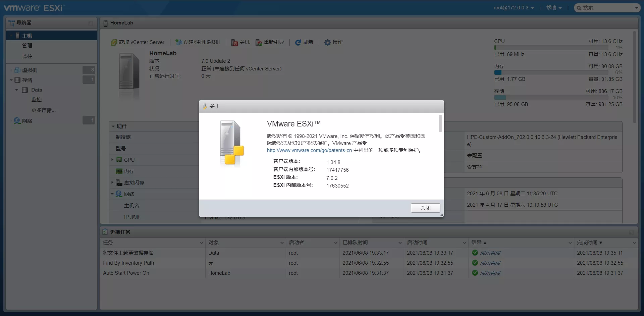Screen dimensions: 644x316
Task: Click the shut down host icon
Action: (x=234, y=43)
